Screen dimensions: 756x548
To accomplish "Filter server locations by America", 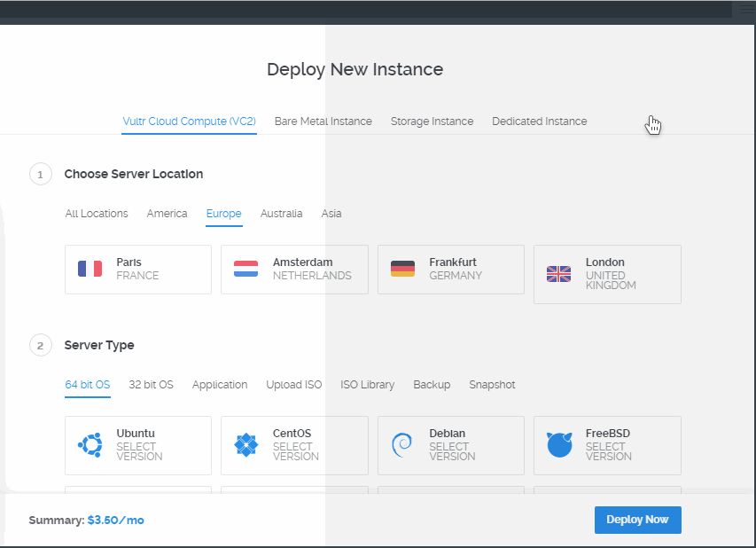I will pyautogui.click(x=167, y=213).
